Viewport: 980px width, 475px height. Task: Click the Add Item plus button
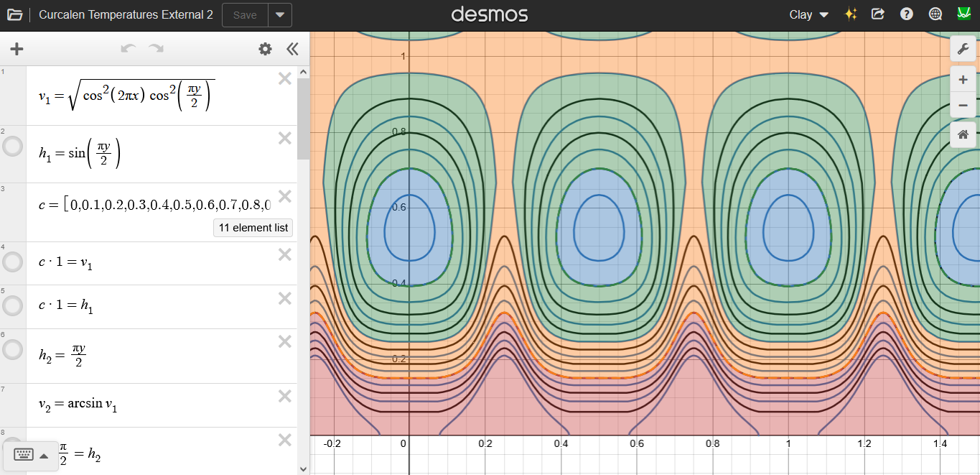tap(17, 49)
